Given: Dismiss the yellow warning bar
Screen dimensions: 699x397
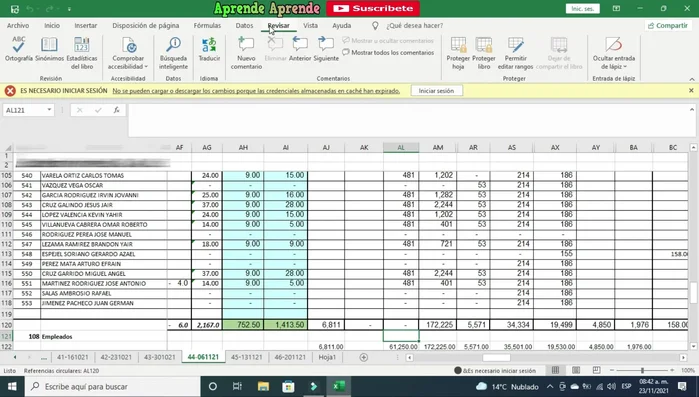Looking at the screenshot, I should [691, 90].
